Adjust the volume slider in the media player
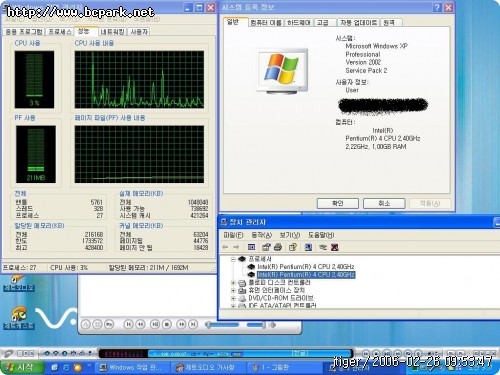The image size is (500, 375). [x=256, y=325]
